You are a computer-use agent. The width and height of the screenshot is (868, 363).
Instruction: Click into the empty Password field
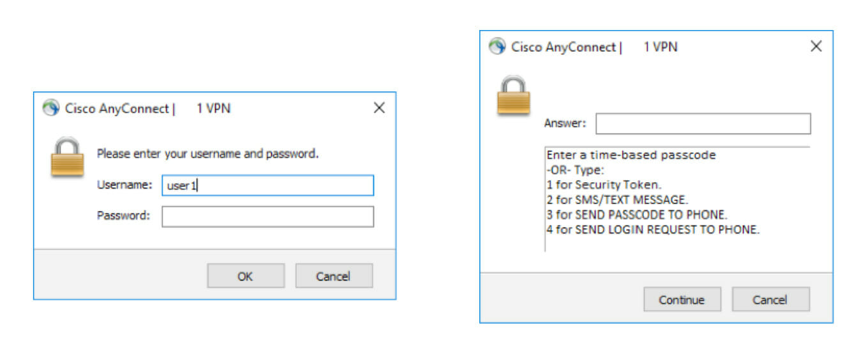tap(267, 217)
